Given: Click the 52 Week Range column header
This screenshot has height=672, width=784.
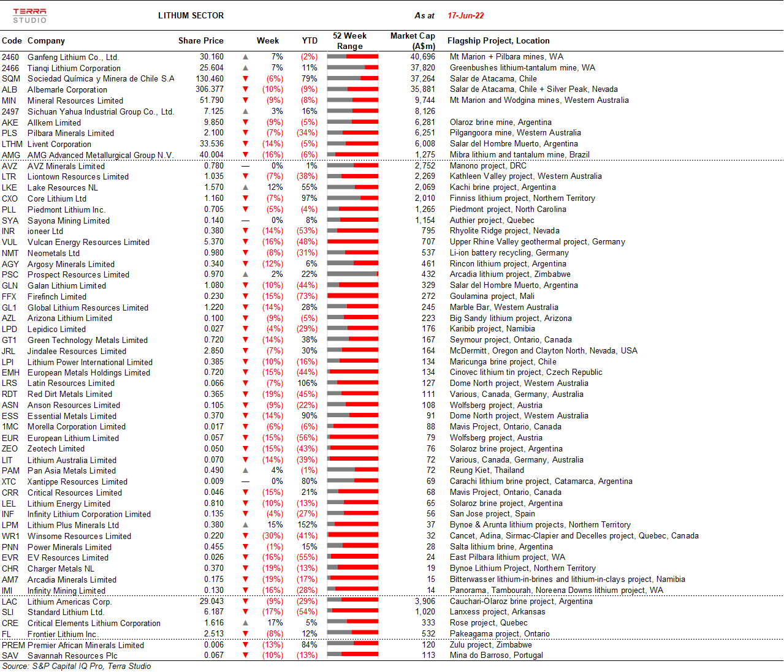Looking at the screenshot, I should click(349, 41).
